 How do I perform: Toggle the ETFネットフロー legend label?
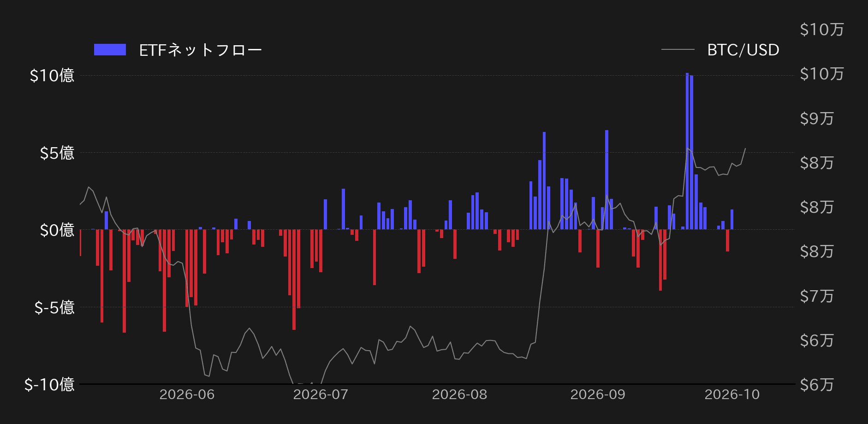coord(201,50)
